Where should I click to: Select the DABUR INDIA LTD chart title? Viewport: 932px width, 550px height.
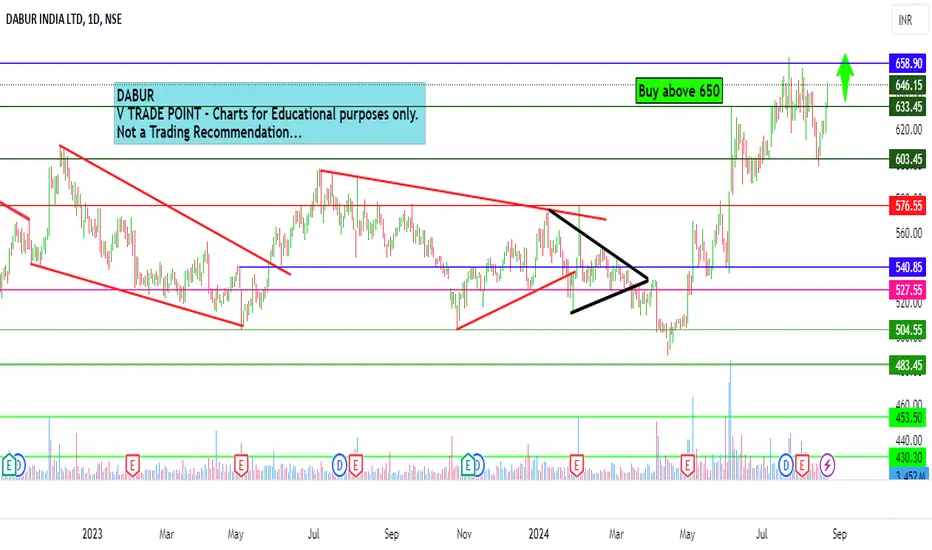(x=64, y=19)
